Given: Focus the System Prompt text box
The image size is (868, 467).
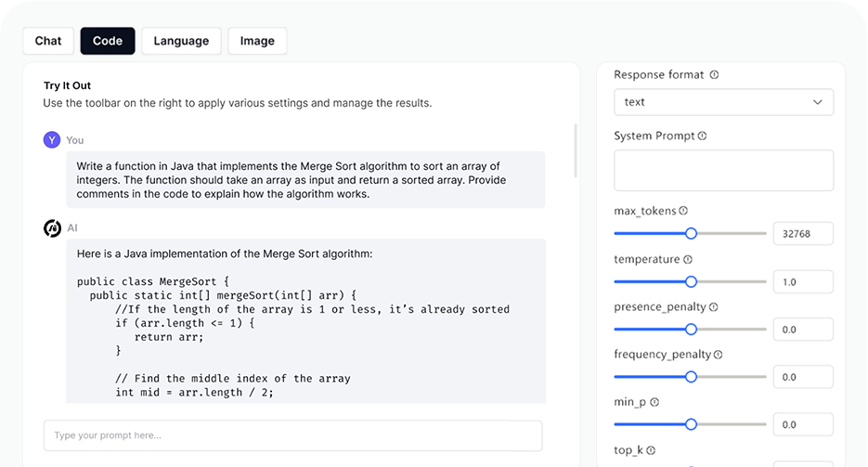Looking at the screenshot, I should [723, 171].
